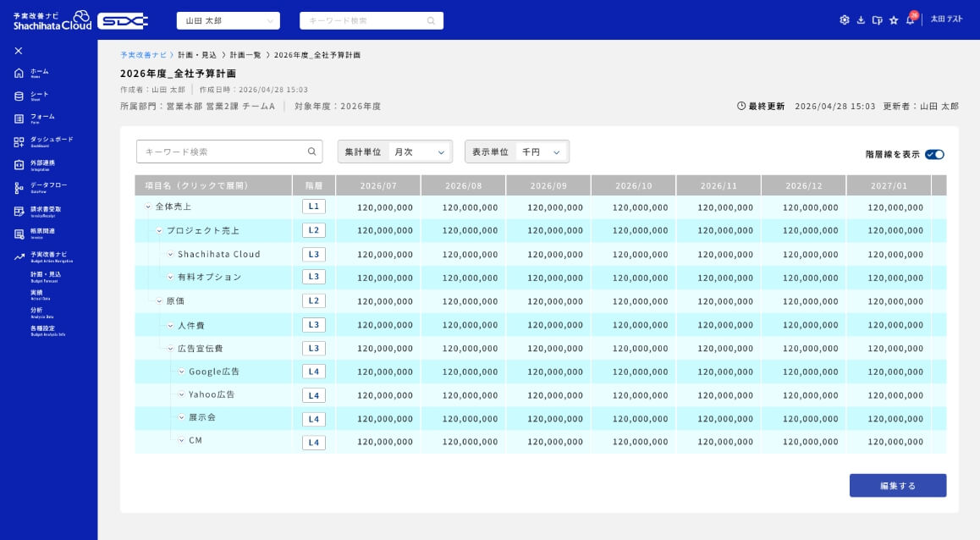The image size is (980, 540).
Task: Open 各種設定 submenu in sidebar
Action: point(47,330)
